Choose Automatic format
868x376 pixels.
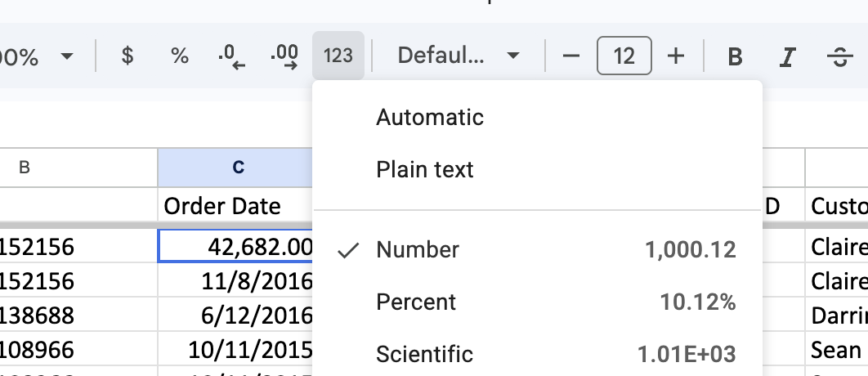(x=430, y=118)
